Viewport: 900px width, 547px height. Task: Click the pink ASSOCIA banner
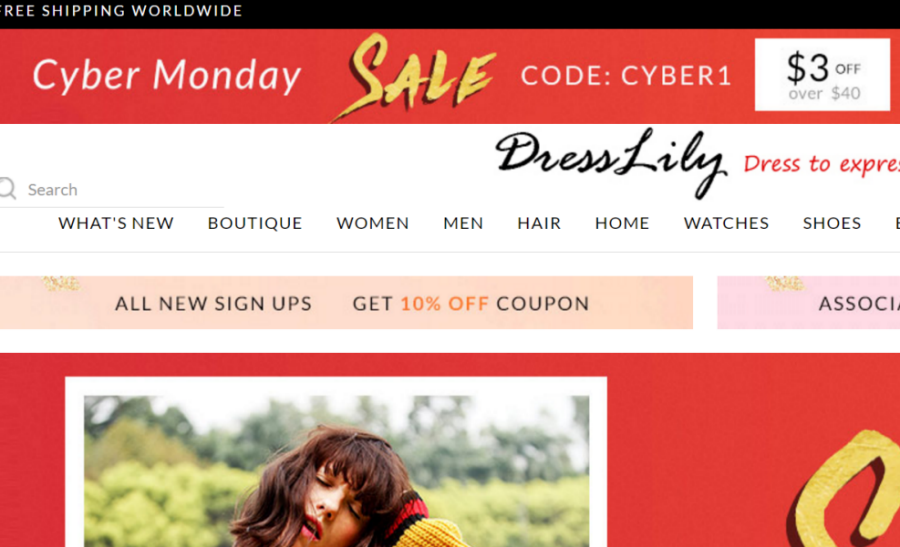click(809, 302)
